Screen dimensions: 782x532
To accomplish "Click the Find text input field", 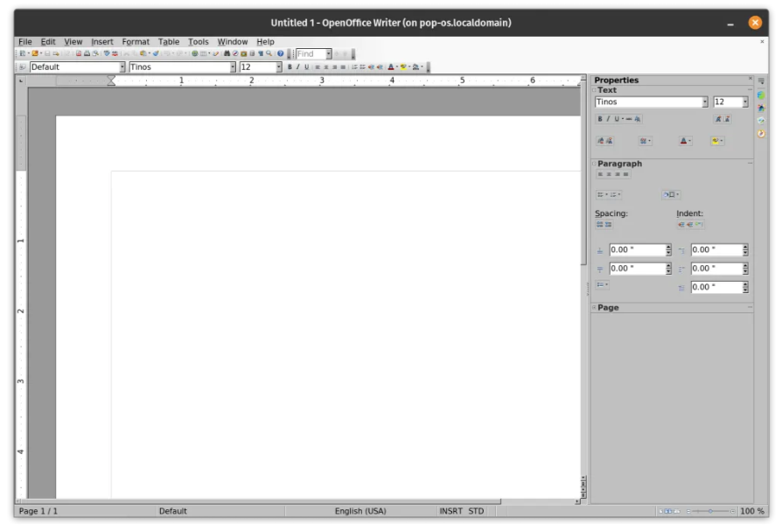I will coord(311,54).
